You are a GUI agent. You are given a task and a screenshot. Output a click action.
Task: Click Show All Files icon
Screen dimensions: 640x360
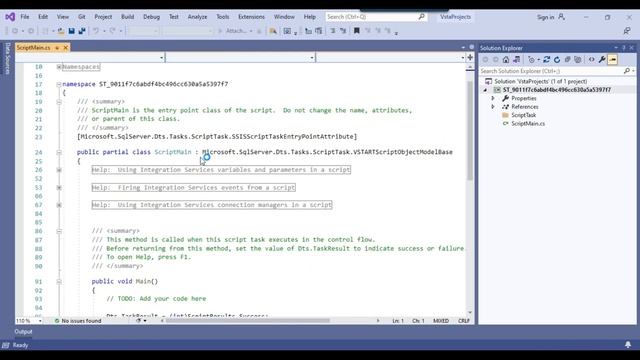click(578, 60)
